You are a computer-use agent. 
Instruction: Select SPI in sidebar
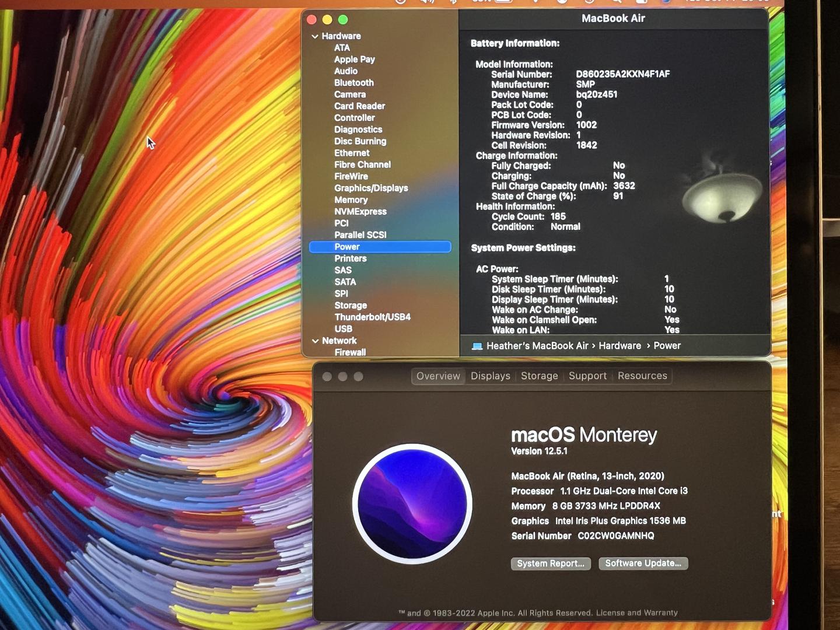[x=341, y=293]
